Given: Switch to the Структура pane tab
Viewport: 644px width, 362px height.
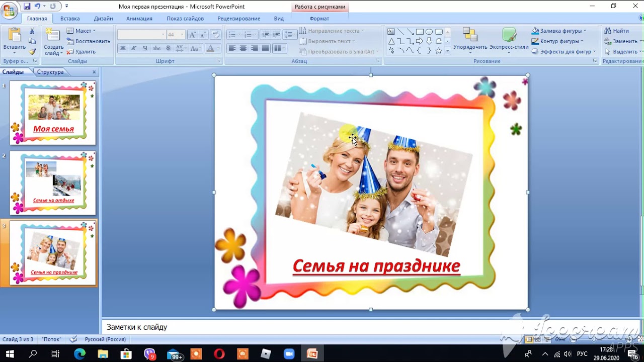Looking at the screenshot, I should (x=50, y=72).
